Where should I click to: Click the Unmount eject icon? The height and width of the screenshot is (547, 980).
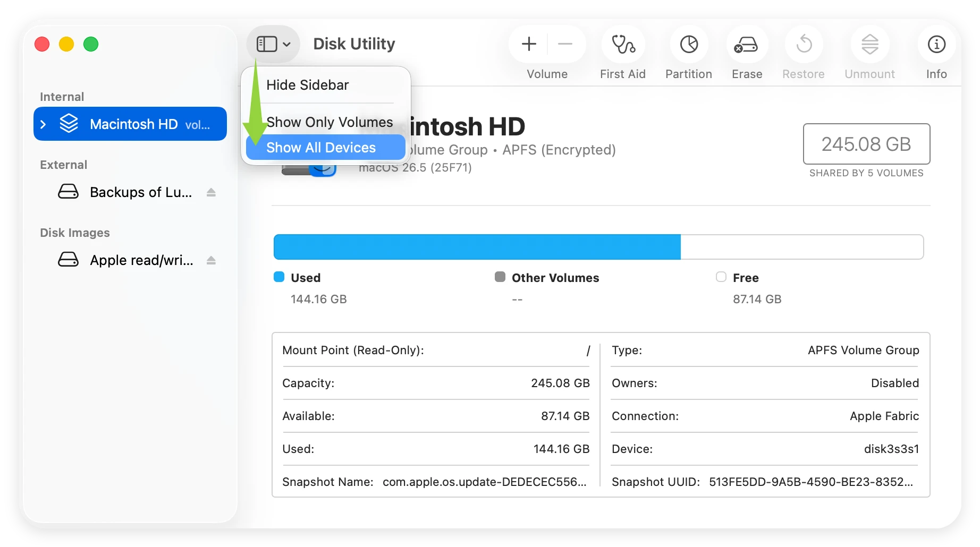(870, 44)
